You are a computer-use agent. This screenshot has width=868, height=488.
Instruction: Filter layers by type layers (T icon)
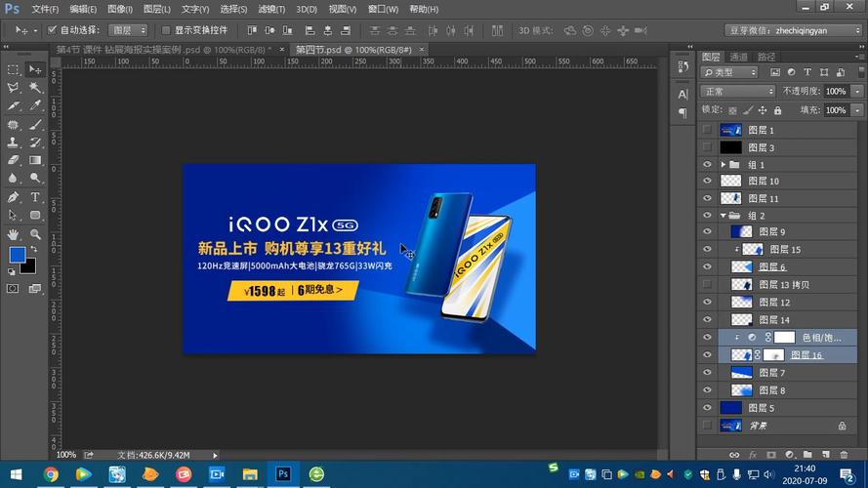807,72
